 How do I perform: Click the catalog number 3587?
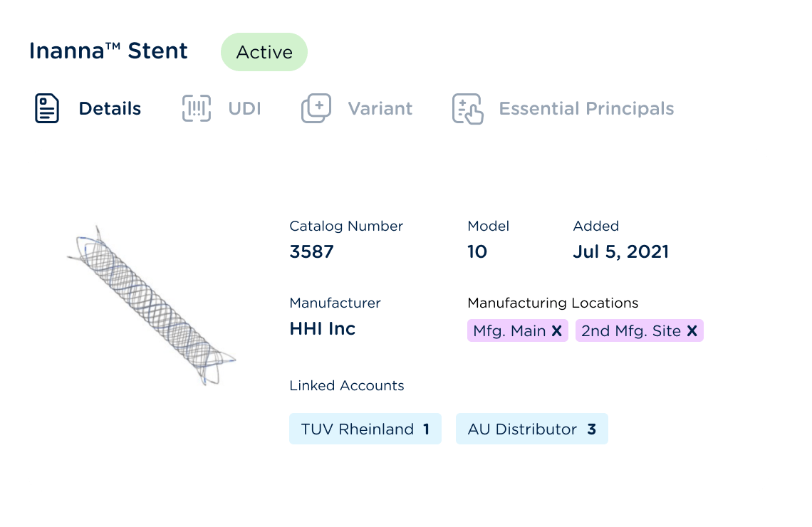(x=311, y=252)
